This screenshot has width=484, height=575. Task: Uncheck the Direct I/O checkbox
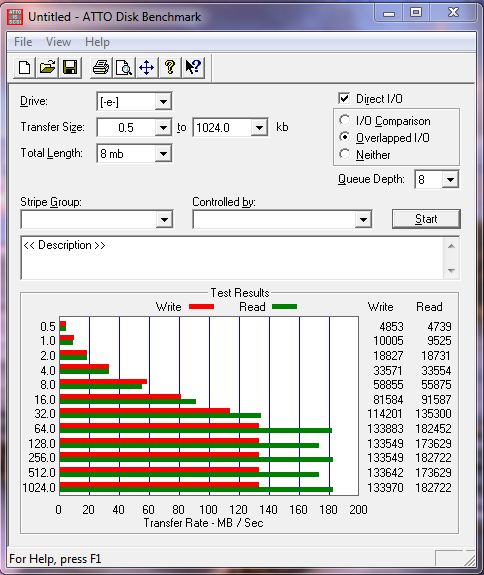click(344, 98)
